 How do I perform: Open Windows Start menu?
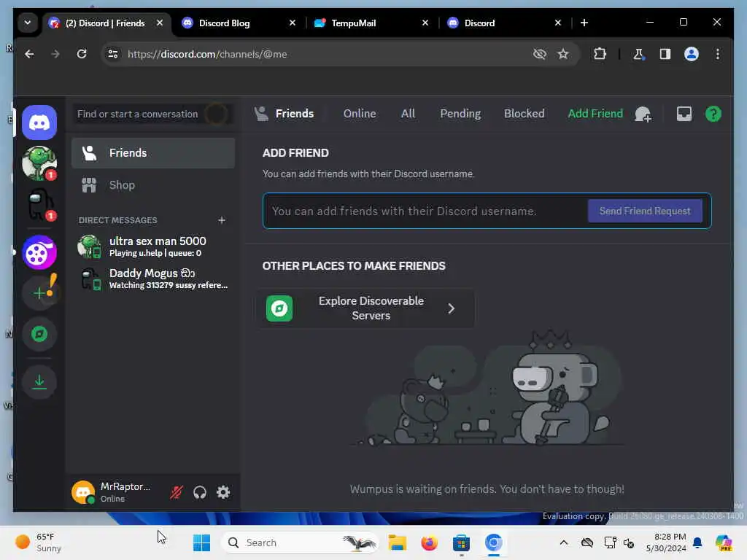[x=201, y=542]
